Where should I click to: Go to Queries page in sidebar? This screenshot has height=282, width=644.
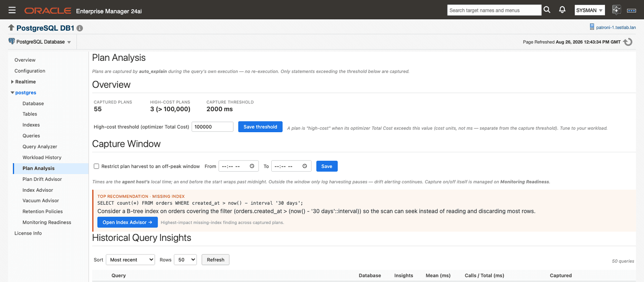[31, 136]
